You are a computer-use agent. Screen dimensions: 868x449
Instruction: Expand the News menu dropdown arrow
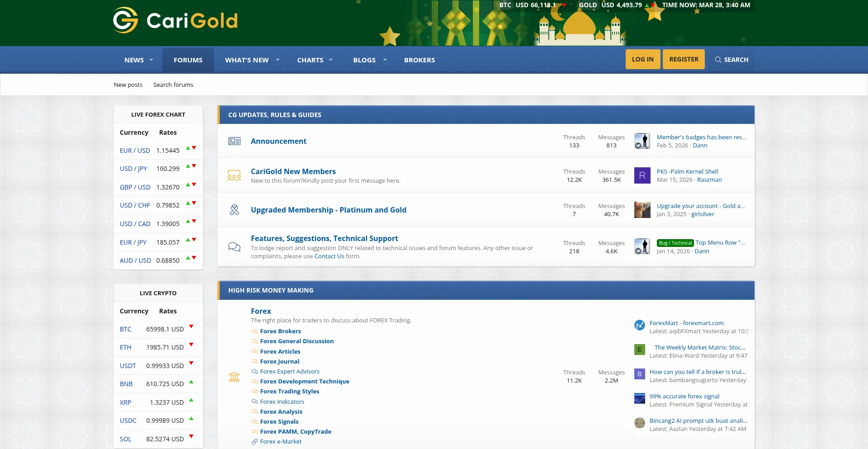coord(151,60)
